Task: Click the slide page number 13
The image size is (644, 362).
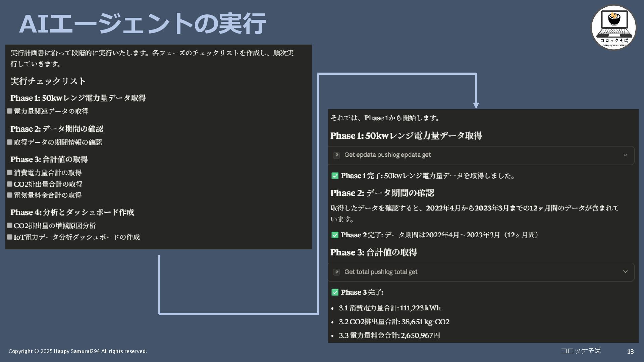Action: tap(630, 352)
